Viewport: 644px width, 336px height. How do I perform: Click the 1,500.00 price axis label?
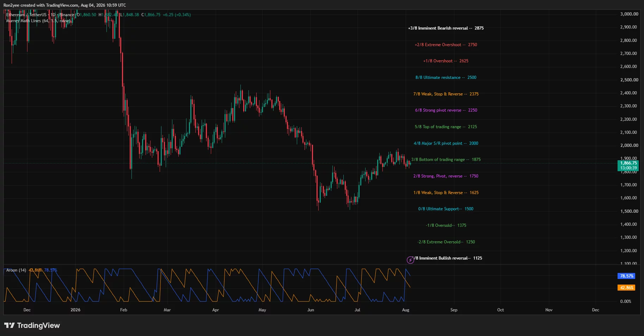[629, 211]
